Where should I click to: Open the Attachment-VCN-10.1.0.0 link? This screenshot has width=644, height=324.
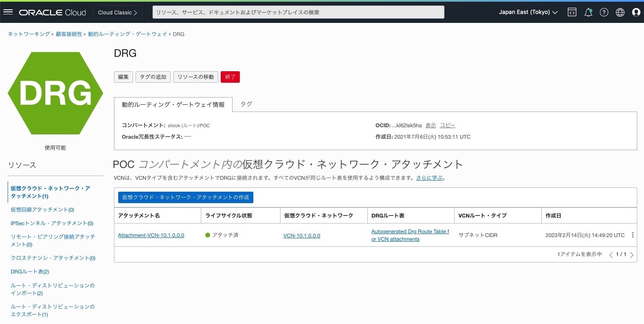point(151,235)
